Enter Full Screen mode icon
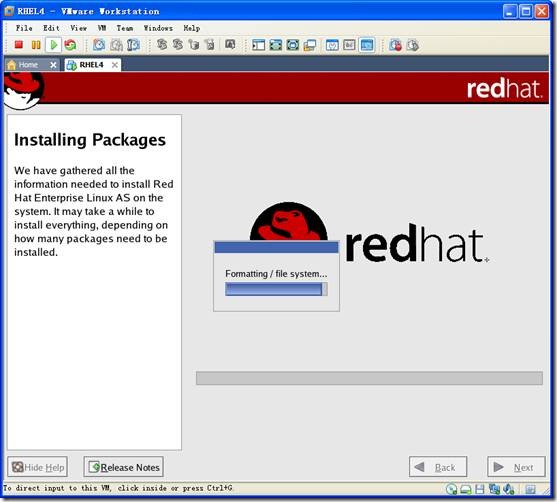Screen dimensions: 557x502 pos(292,45)
